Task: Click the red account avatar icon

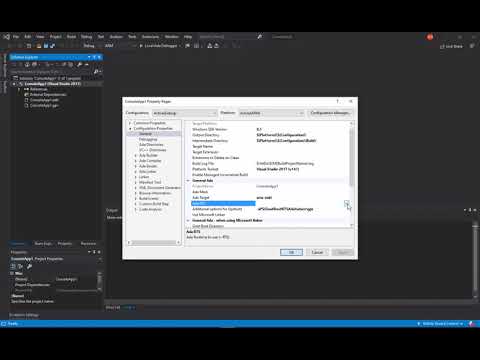Action: click(x=430, y=37)
